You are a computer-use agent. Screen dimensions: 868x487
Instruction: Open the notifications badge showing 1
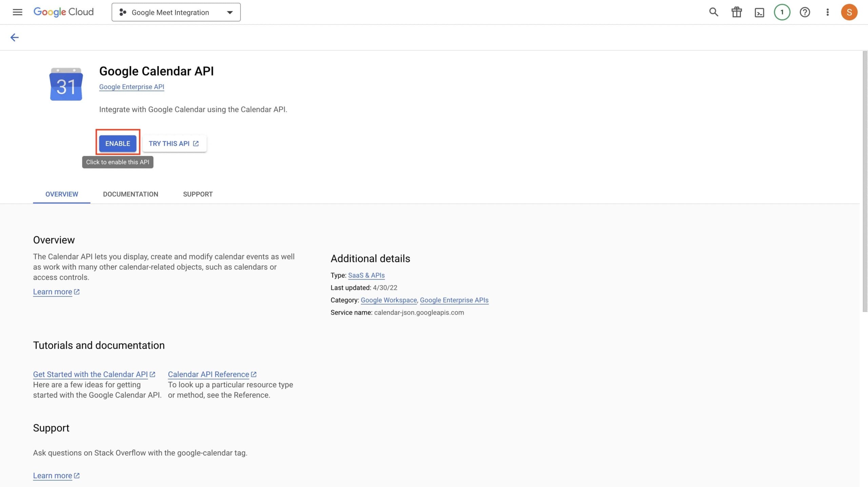(x=782, y=12)
